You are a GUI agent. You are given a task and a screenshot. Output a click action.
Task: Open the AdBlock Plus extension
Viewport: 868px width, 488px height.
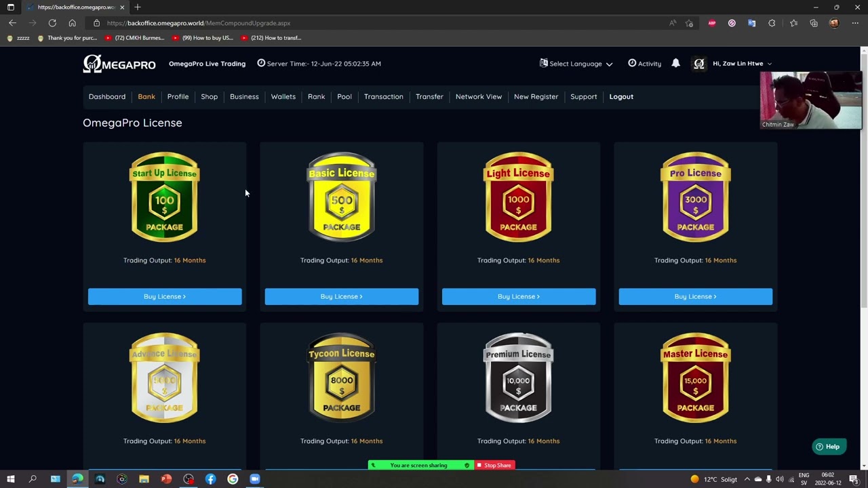pyautogui.click(x=712, y=23)
